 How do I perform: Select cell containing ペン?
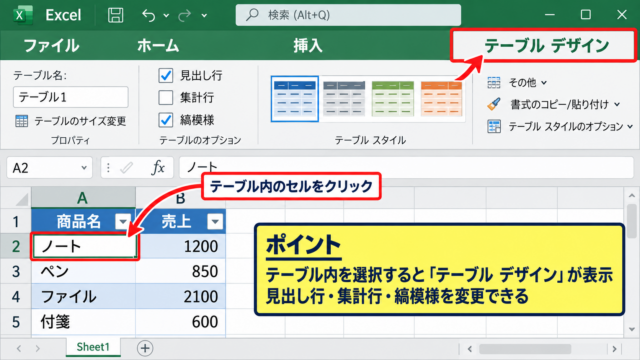[x=84, y=271]
